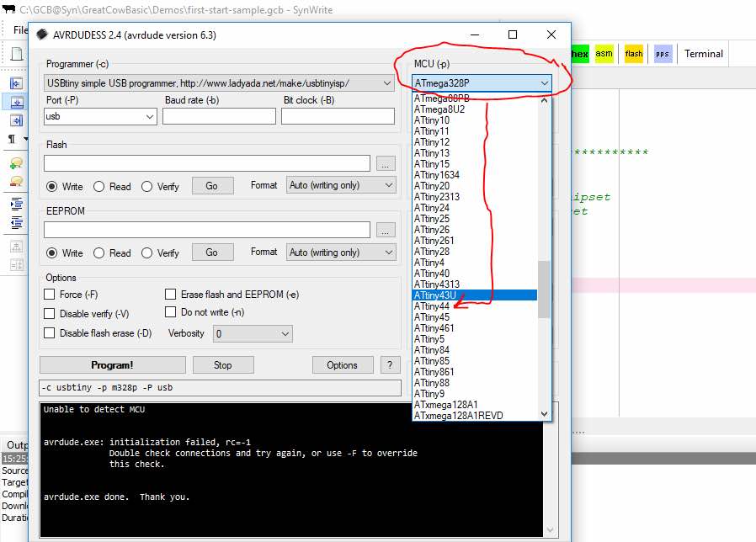Click the PPS toolbar button
The image size is (756, 542).
(x=663, y=54)
